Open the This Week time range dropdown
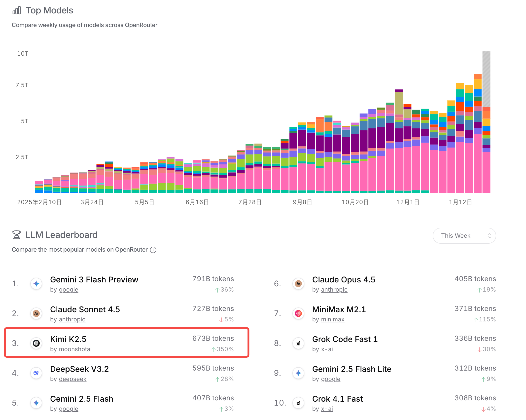526x420 pixels. [464, 236]
